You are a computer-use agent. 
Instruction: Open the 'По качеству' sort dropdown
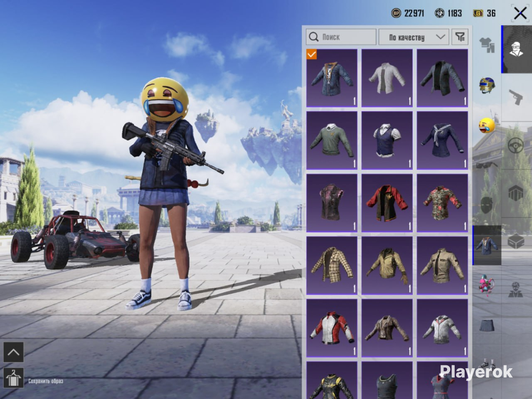tap(414, 37)
